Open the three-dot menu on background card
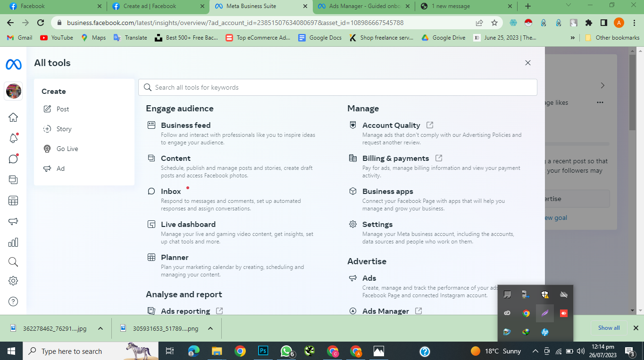The height and width of the screenshot is (360, 644). tap(600, 102)
